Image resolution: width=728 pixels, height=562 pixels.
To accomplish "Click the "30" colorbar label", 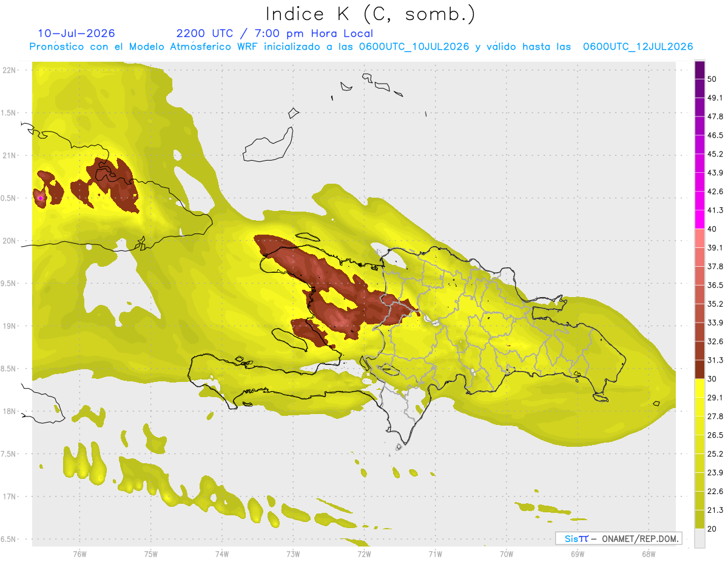I will point(712,379).
